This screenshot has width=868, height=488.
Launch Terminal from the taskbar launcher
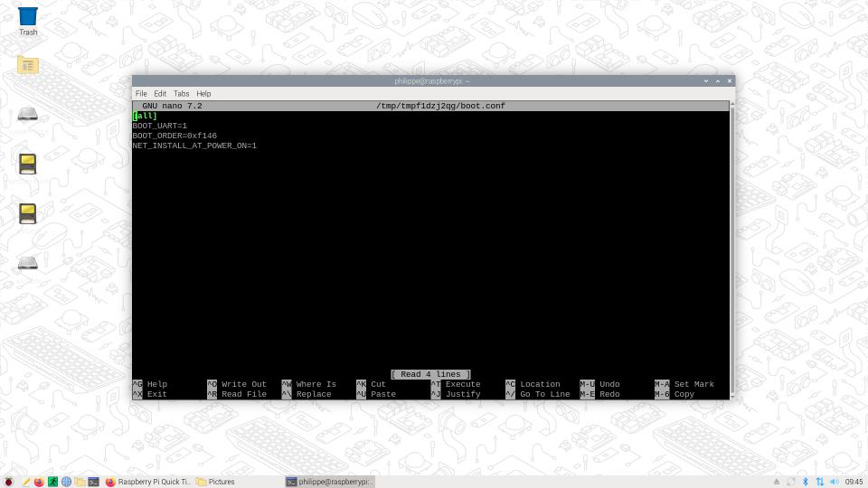[x=93, y=482]
